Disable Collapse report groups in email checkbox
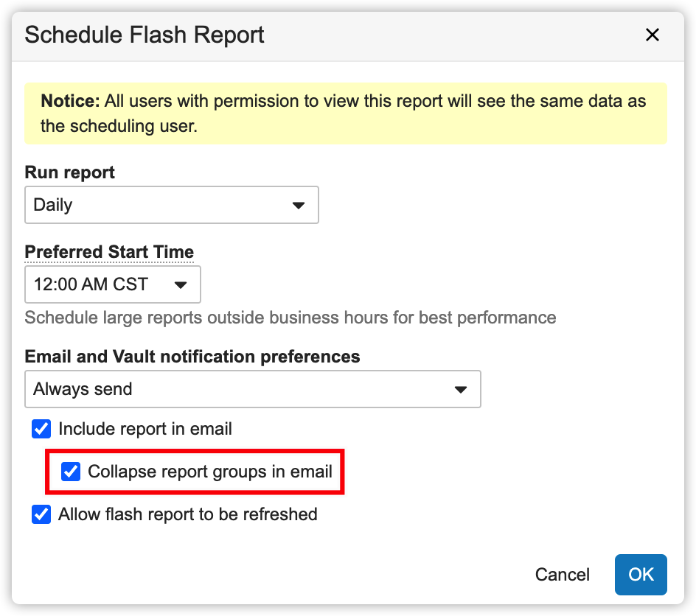Image resolution: width=696 pixels, height=616 pixels. click(71, 472)
